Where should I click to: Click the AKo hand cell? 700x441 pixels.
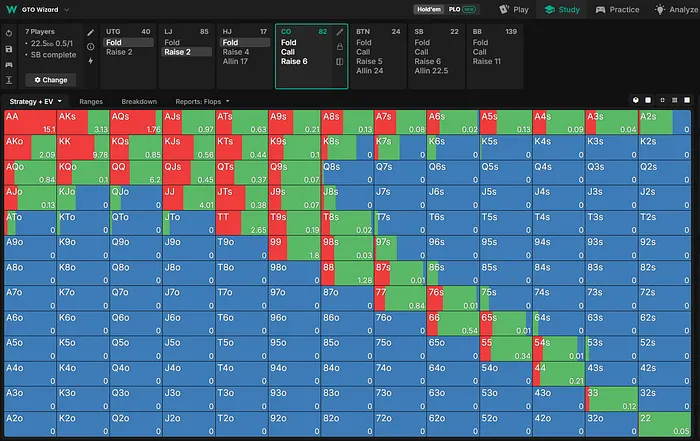tap(30, 148)
